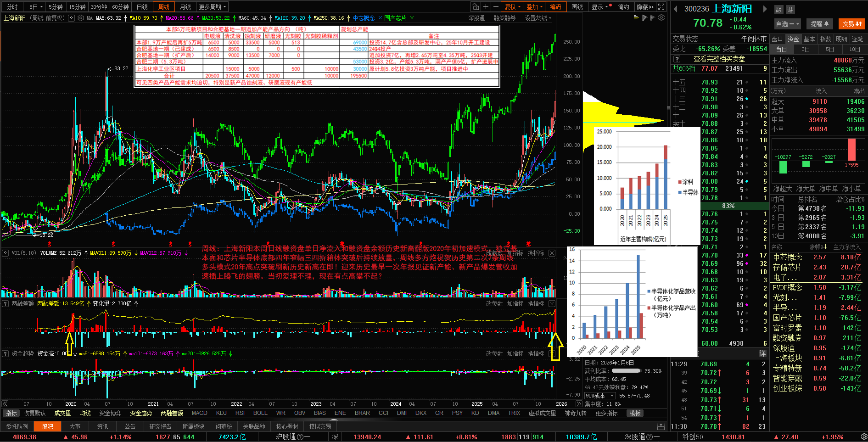868x442 pixels.
Task: Open help for the VOL indicator panel
Action: (6, 253)
